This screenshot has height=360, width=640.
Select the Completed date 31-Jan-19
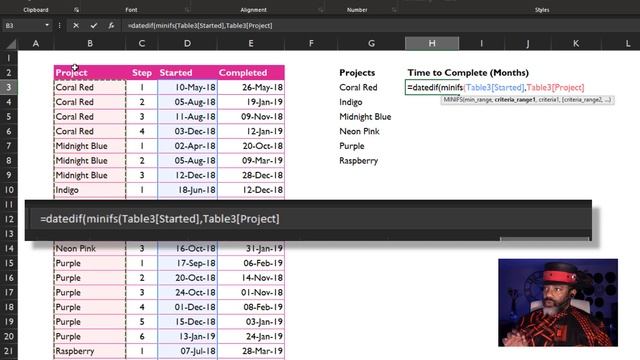[251, 248]
